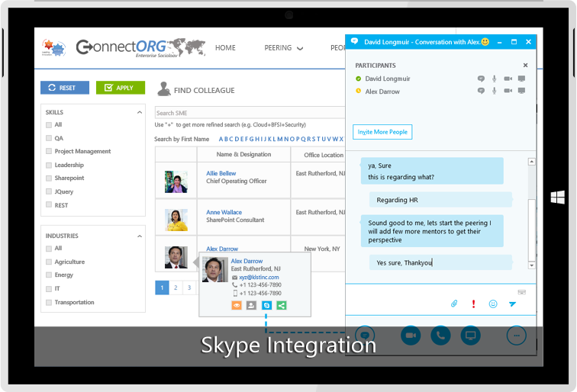Check the Sharepoint skill checkbox

[49, 178]
